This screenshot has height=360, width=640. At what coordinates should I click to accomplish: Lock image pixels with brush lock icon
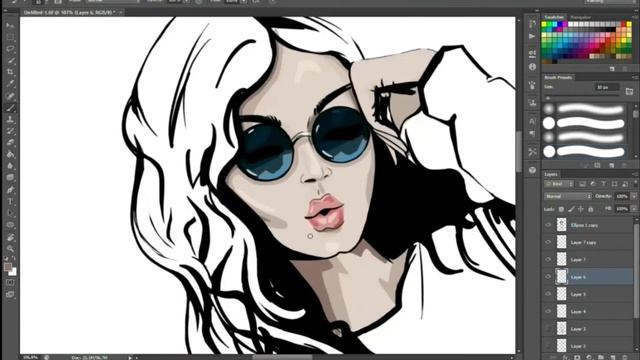(x=571, y=209)
